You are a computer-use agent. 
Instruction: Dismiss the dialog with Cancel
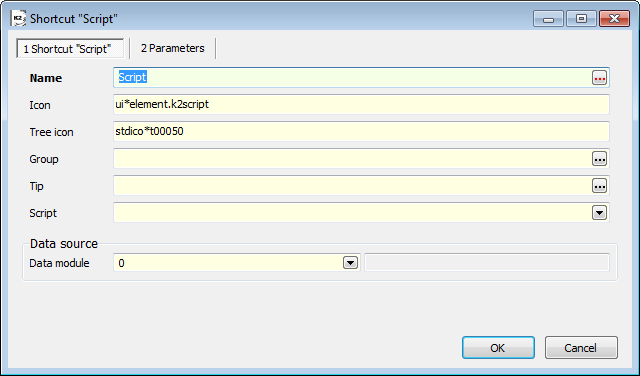click(581, 348)
